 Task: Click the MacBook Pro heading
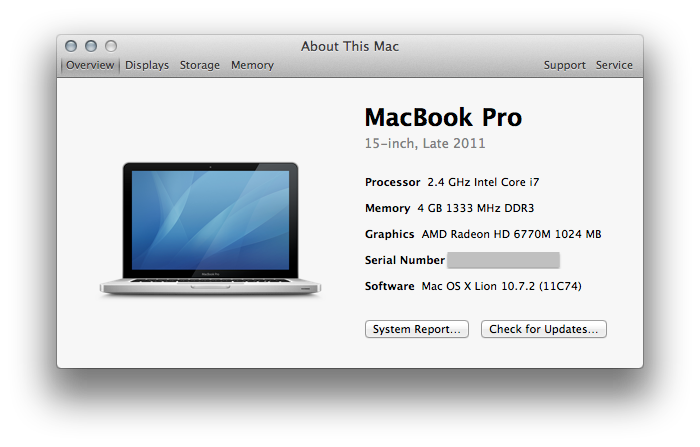click(x=443, y=117)
